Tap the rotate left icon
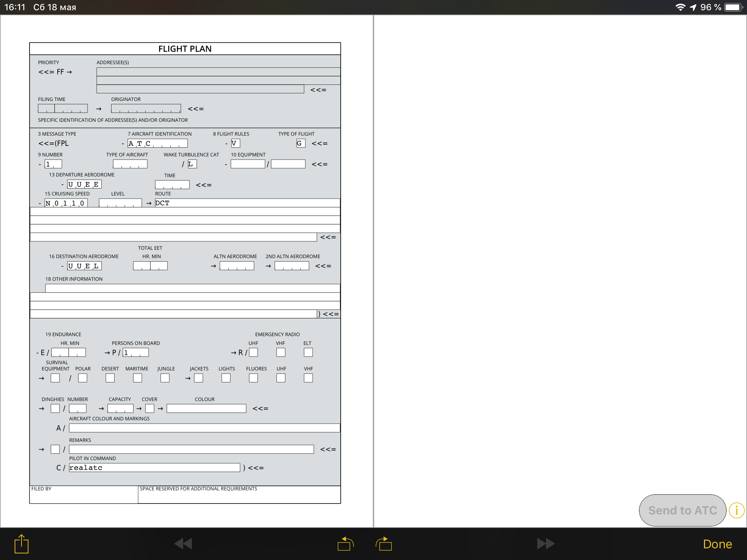This screenshot has width=747, height=560. (345, 544)
